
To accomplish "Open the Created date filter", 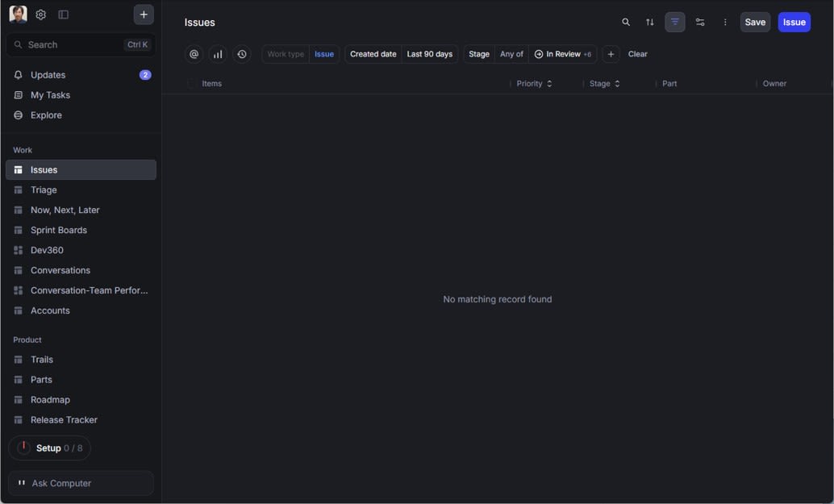I will (373, 54).
